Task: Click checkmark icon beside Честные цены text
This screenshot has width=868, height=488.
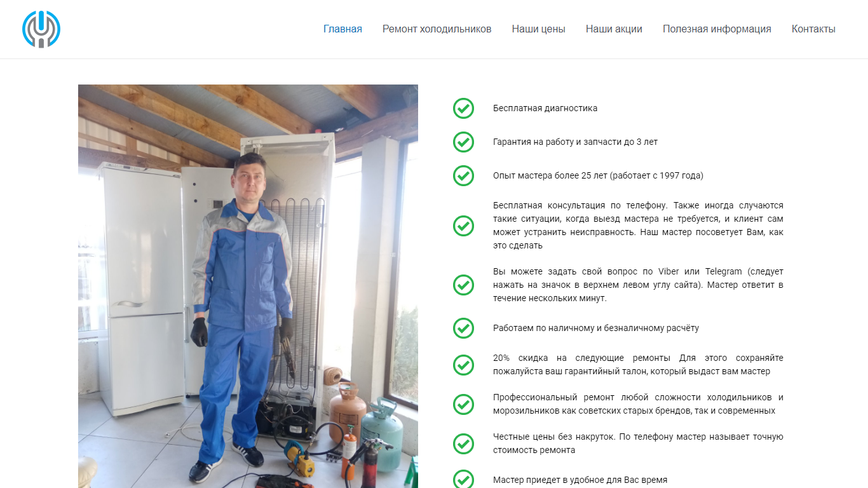Action: 463,444
